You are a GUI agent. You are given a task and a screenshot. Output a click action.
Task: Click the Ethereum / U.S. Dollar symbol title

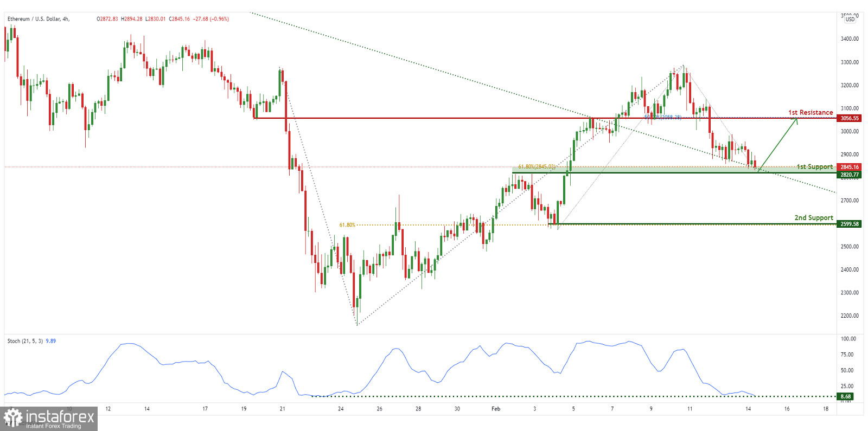tap(38, 19)
